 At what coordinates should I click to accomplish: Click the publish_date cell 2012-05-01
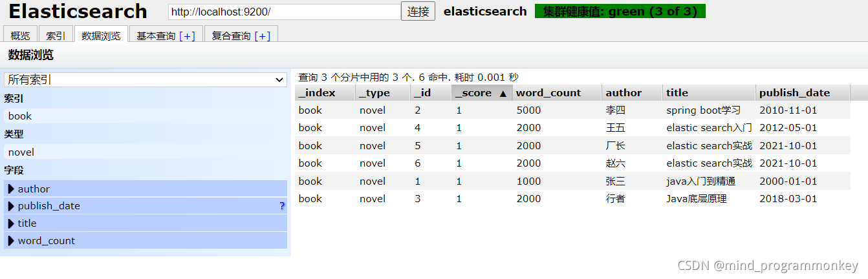(x=788, y=128)
